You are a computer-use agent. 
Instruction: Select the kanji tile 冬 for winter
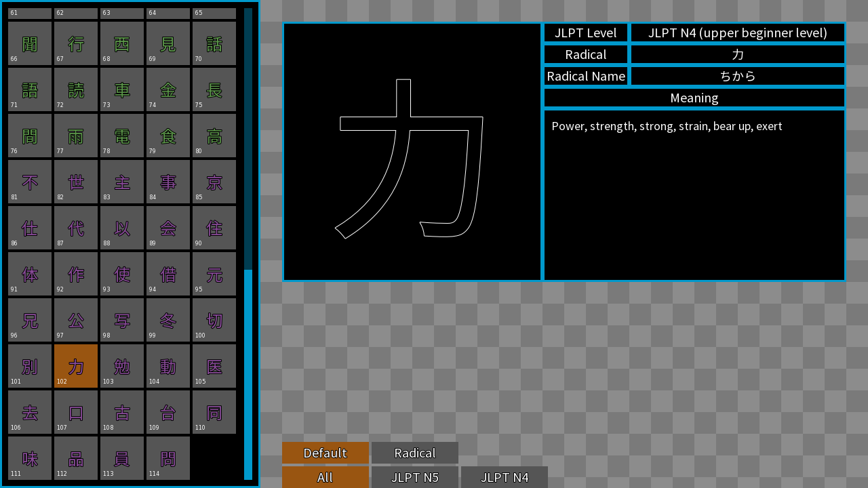[168, 319]
